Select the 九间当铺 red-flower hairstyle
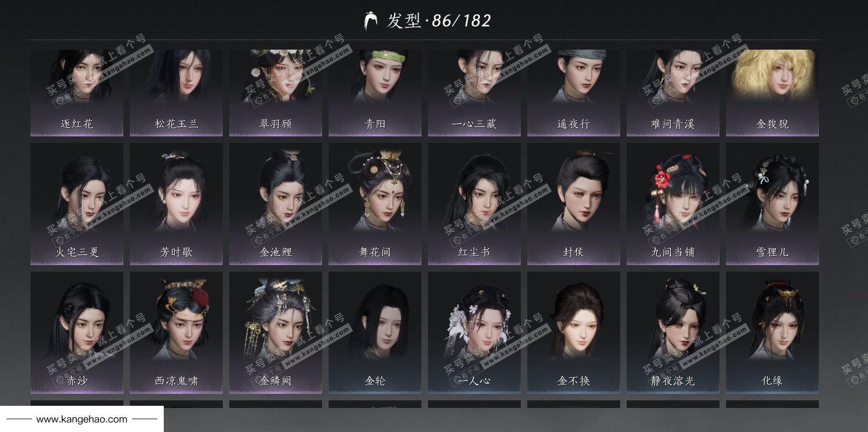Viewport: 868px width, 432px height. pos(673,204)
